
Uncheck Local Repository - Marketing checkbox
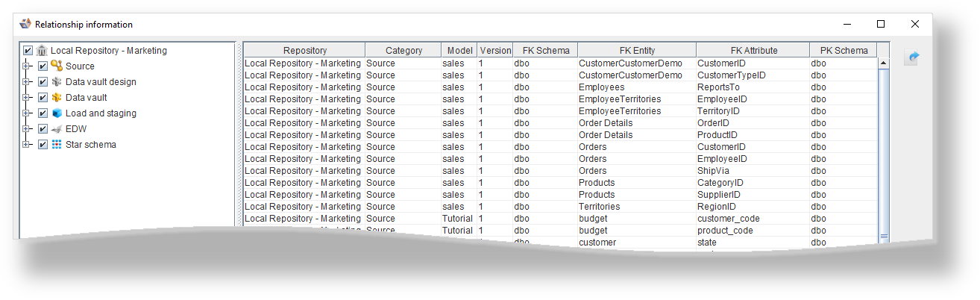coord(28,51)
